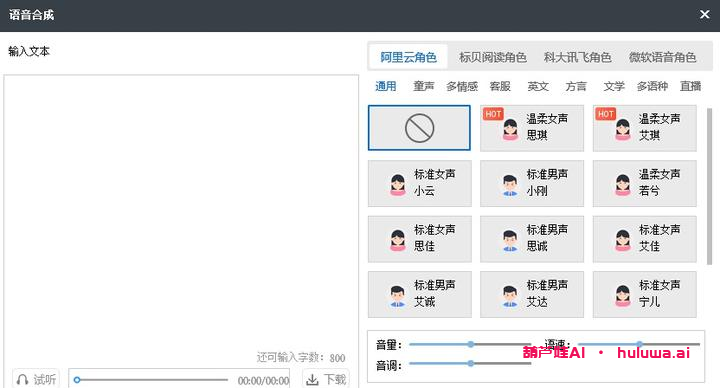This screenshot has height=388, width=720.
Task: Click the 下载 download button
Action: coord(326,379)
